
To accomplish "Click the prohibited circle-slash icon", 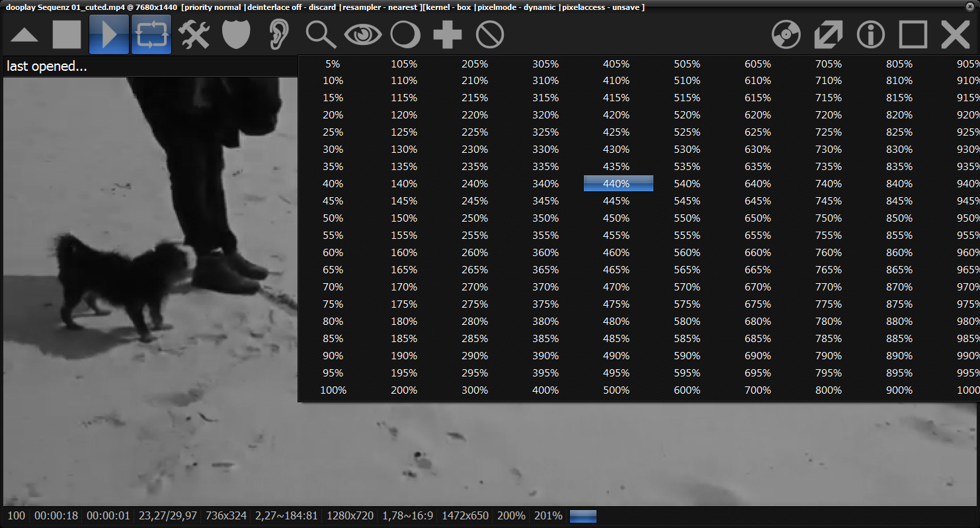I will [490, 34].
